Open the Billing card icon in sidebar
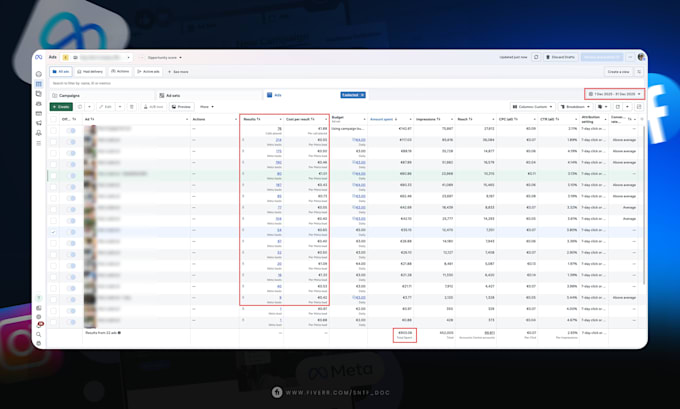 [39, 113]
